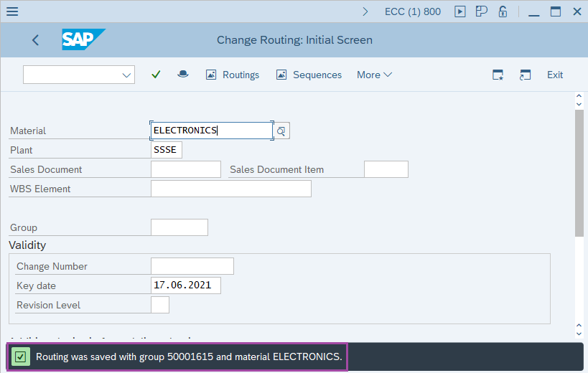Click the Sales Document Item field
588x373 pixels.
(x=386, y=169)
